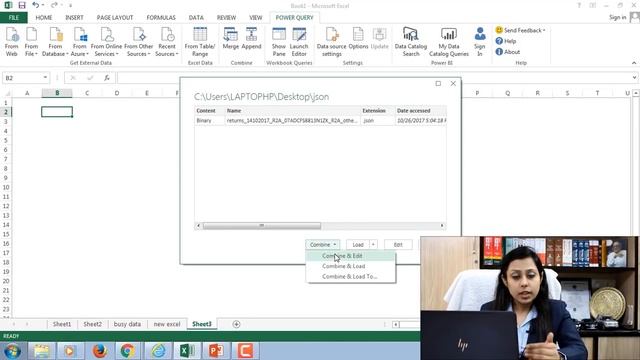
Task: Switch to new excel sheet tab
Action: [167, 324]
